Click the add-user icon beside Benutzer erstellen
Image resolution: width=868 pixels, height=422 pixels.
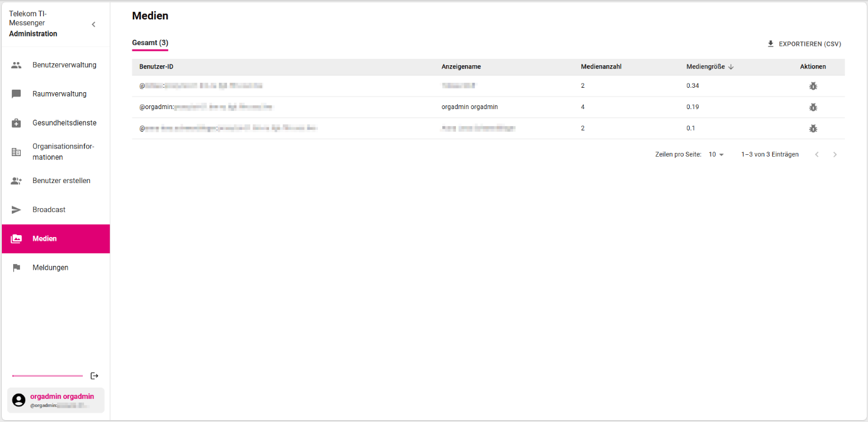[x=16, y=181]
